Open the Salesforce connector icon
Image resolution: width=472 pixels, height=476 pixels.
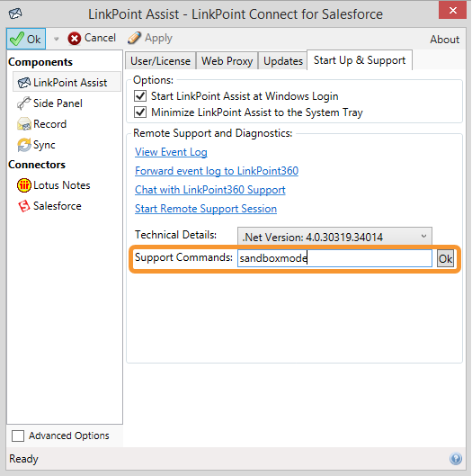click(24, 206)
